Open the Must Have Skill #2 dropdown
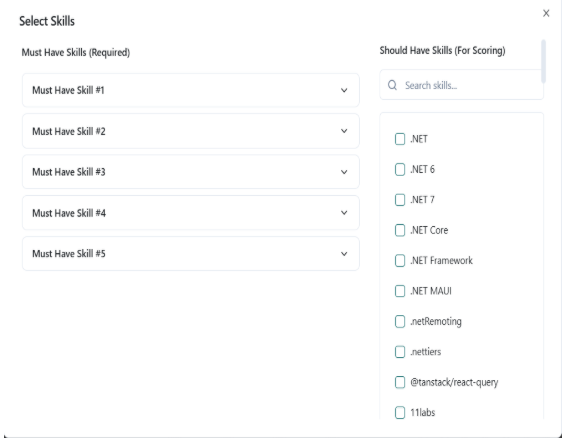Viewport: 567px width, 442px height. 191,131
